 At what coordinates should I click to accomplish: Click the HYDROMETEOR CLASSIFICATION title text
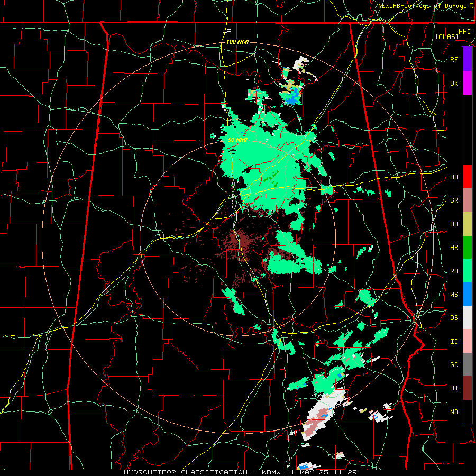click(186, 472)
